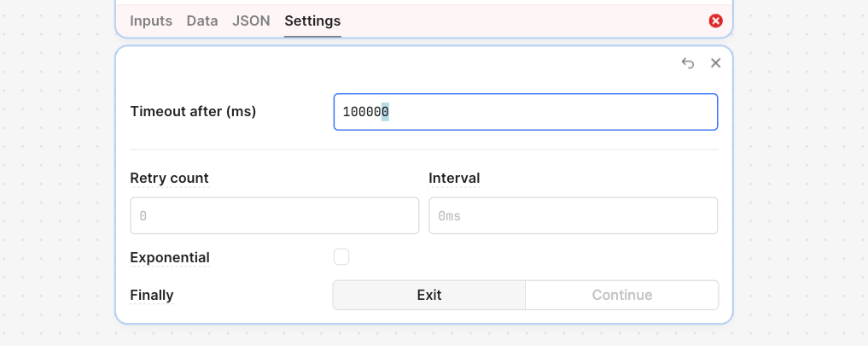Click the Retry count label
Image resolution: width=868 pixels, height=346 pixels.
point(169,179)
